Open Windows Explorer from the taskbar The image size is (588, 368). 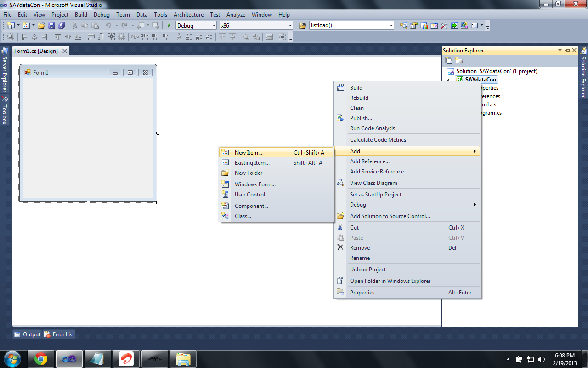click(x=183, y=359)
